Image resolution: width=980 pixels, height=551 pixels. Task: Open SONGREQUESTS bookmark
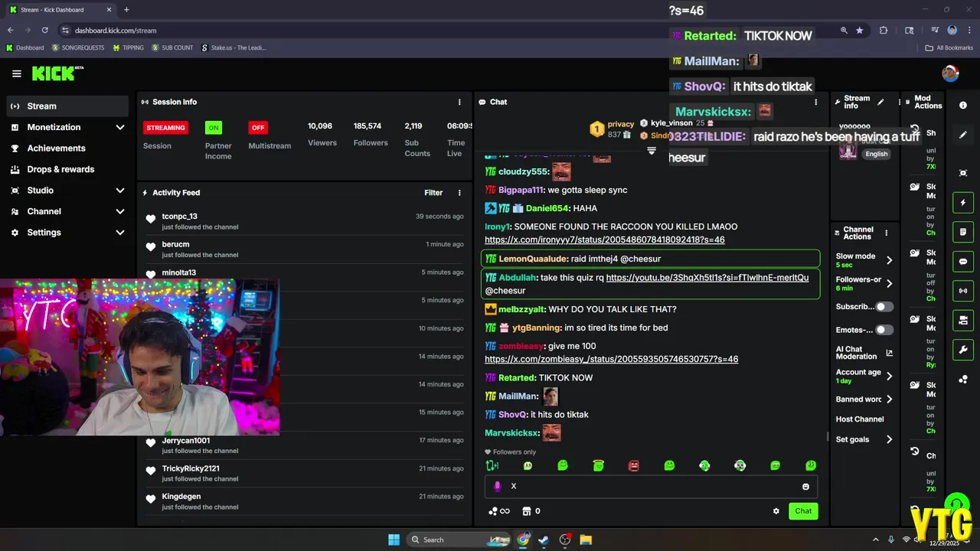(x=77, y=47)
